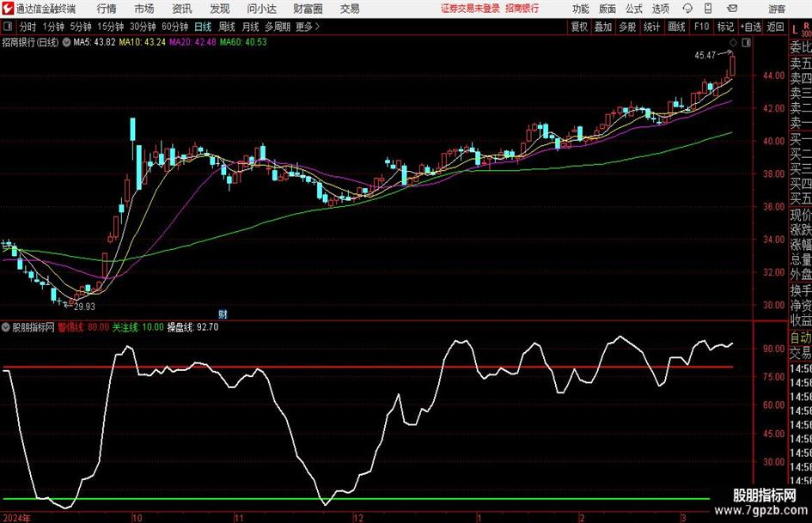Click the MA60: 40.53 label
This screenshot has height=523, width=812.
(x=243, y=42)
